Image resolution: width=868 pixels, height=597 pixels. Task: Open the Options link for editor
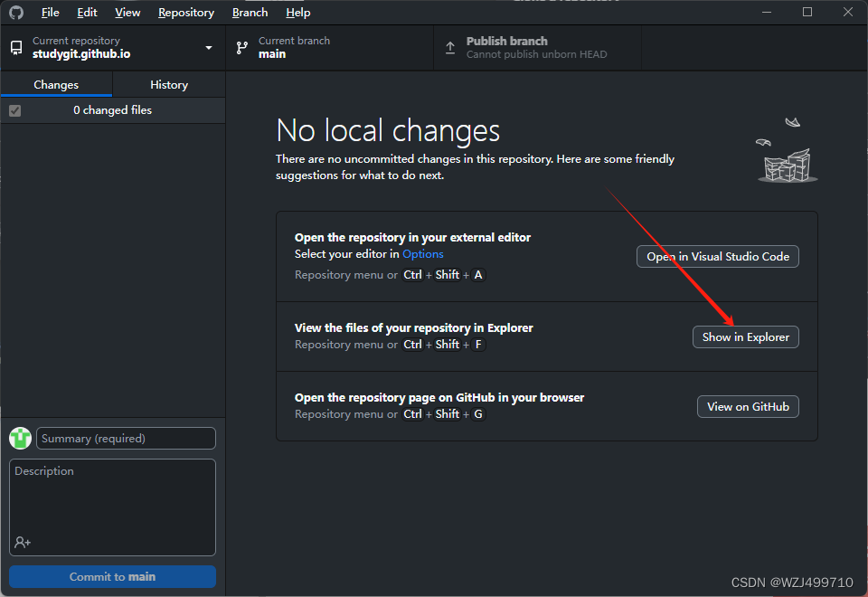(x=423, y=253)
